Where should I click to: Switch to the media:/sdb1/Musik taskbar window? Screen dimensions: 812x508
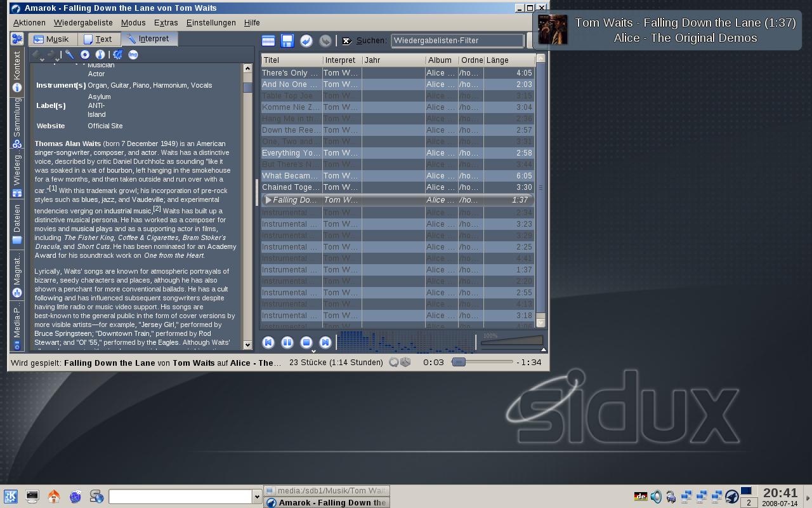click(x=326, y=490)
